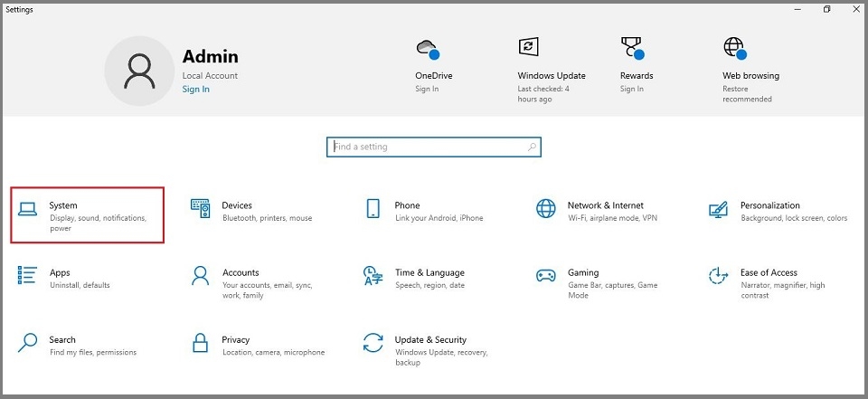868x399 pixels.
Task: Open the Privacy padlock icon
Action: (201, 343)
